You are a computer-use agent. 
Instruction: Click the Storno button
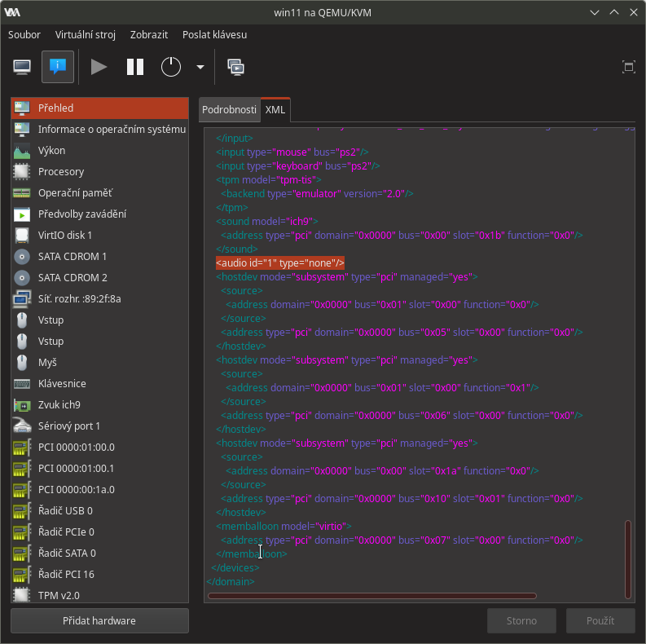tap(521, 620)
